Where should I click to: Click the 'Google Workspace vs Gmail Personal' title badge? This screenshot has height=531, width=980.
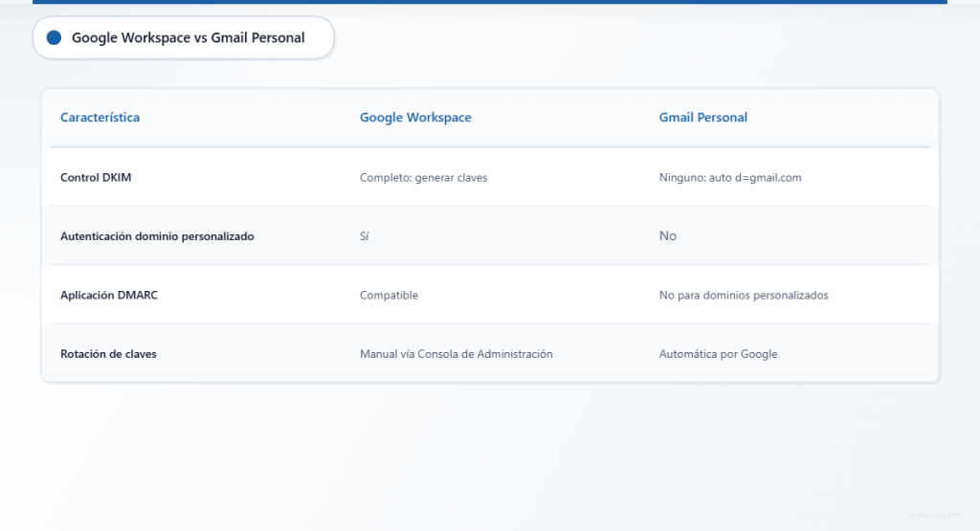click(183, 38)
